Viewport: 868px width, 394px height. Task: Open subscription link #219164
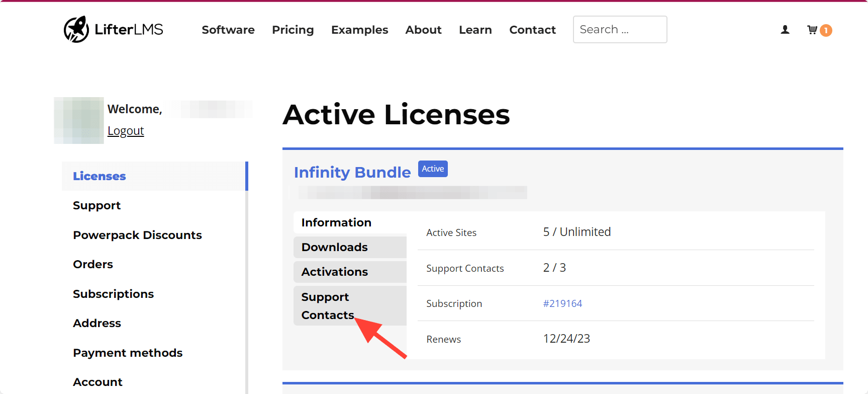click(562, 303)
